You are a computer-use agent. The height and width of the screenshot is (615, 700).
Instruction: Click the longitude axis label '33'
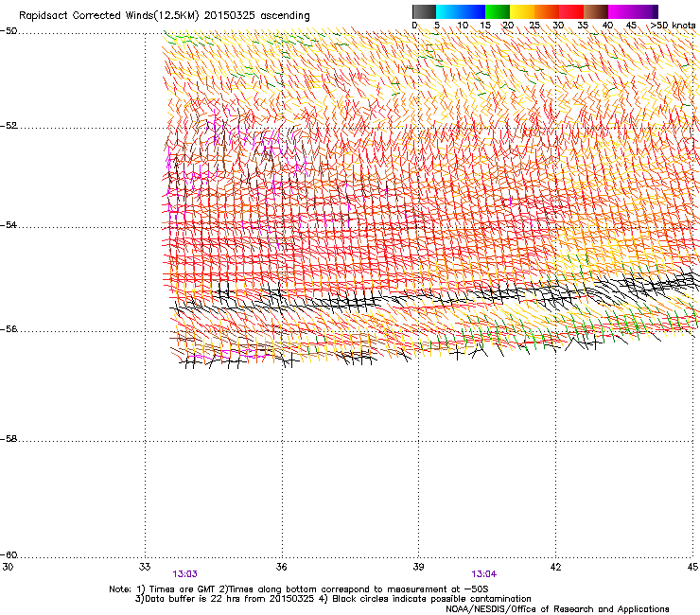tap(145, 567)
